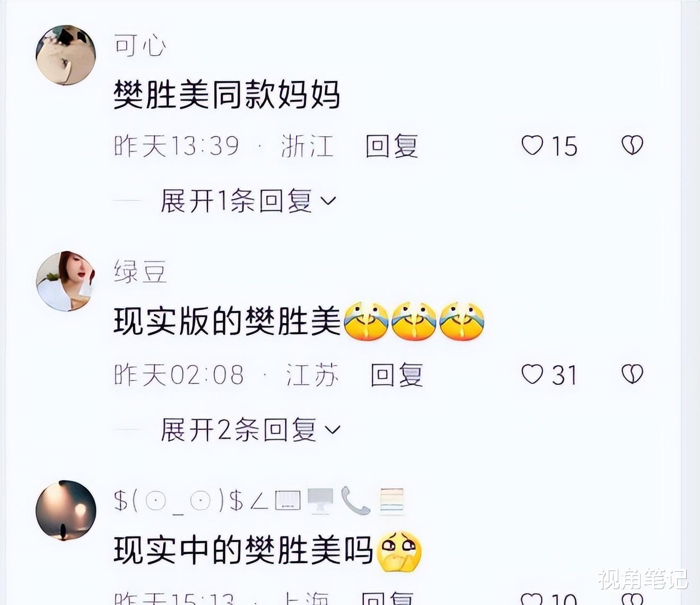Like 绿豆's comment showing 31 likes

tap(532, 374)
